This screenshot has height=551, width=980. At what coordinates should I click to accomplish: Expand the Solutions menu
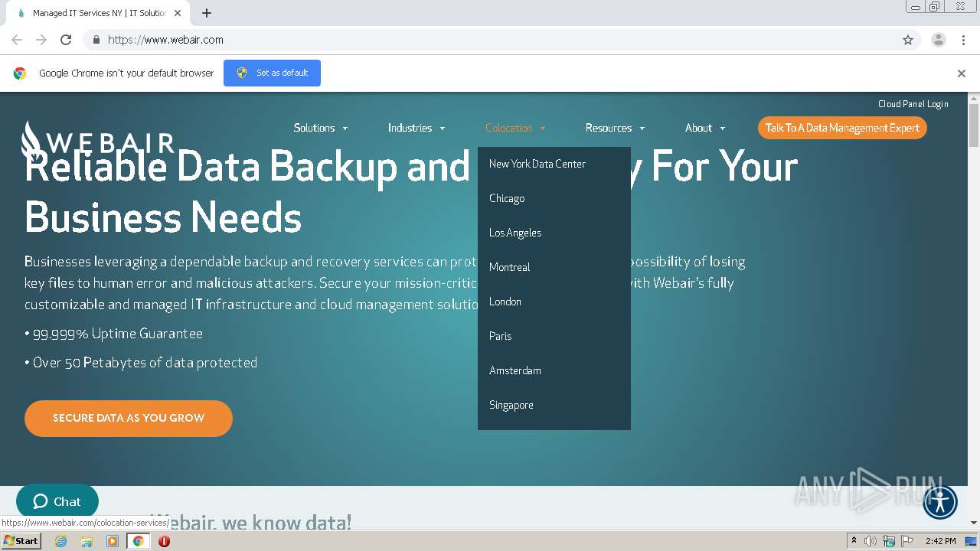321,128
